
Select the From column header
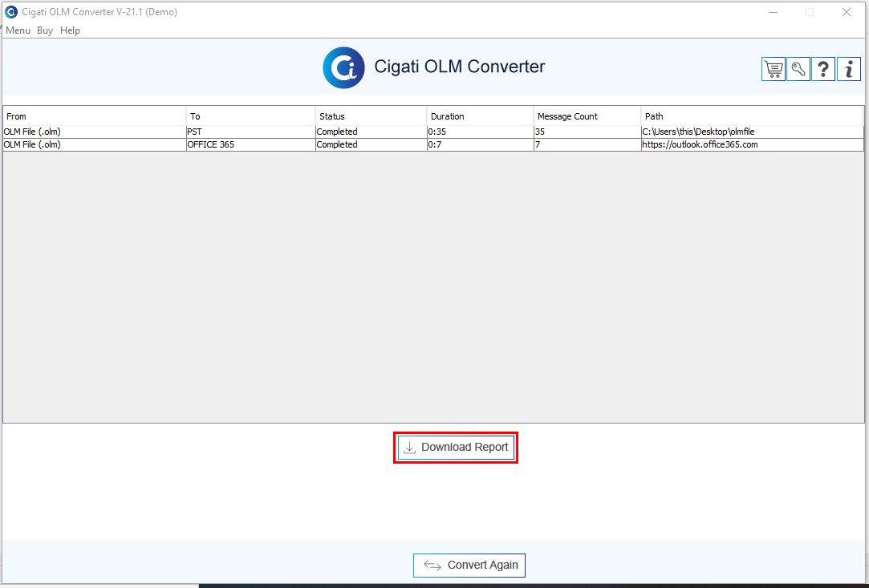coord(94,116)
